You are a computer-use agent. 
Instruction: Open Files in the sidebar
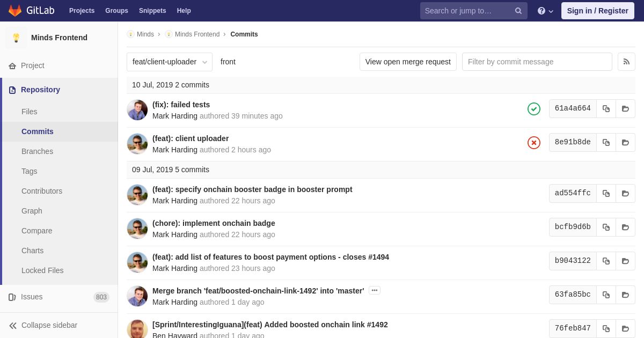pos(30,112)
